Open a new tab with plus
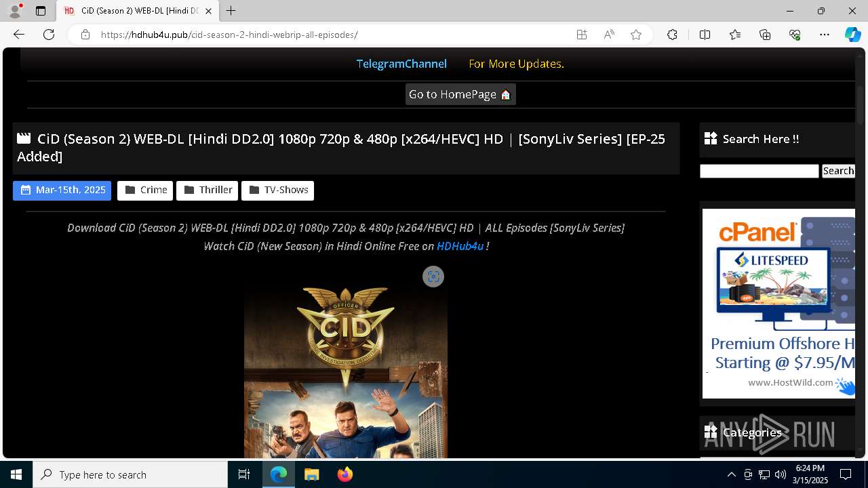 tap(231, 11)
